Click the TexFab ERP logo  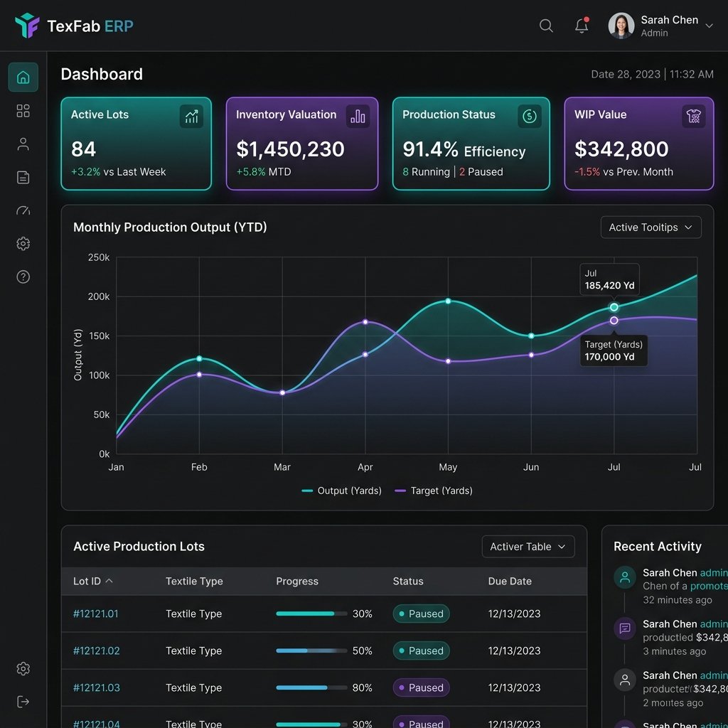click(x=74, y=26)
